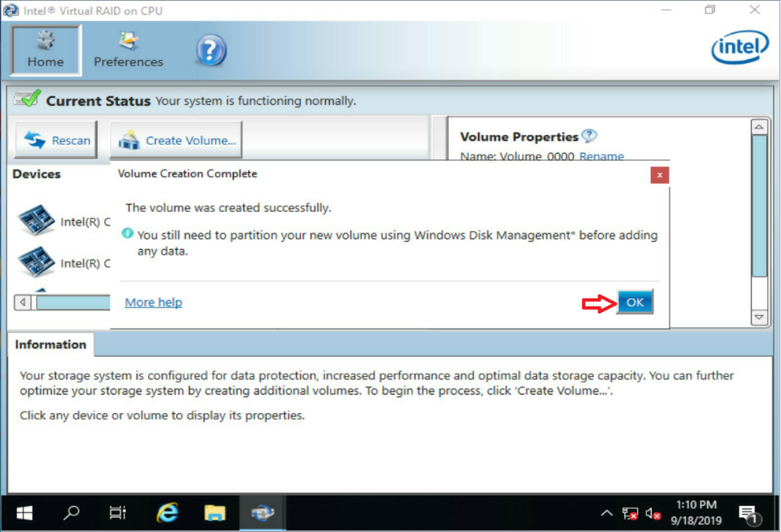Click the Devices pane left scroll arrow

coord(23,302)
